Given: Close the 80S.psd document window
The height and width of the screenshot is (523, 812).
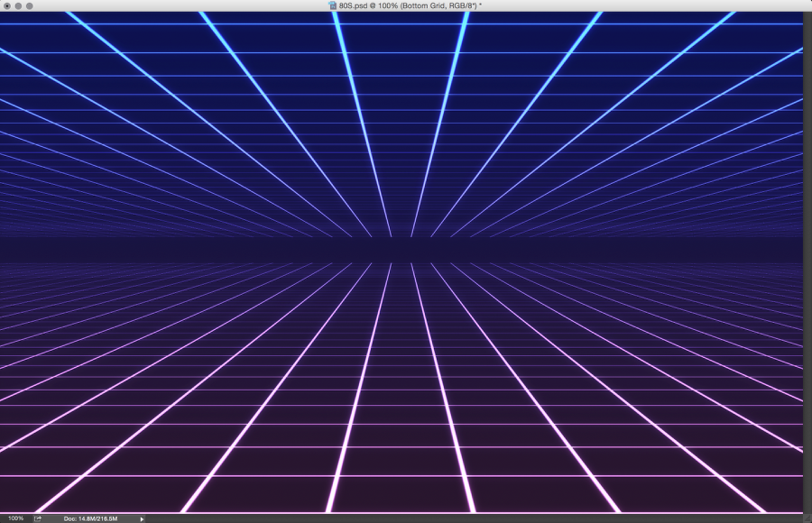Looking at the screenshot, I should [7, 5].
